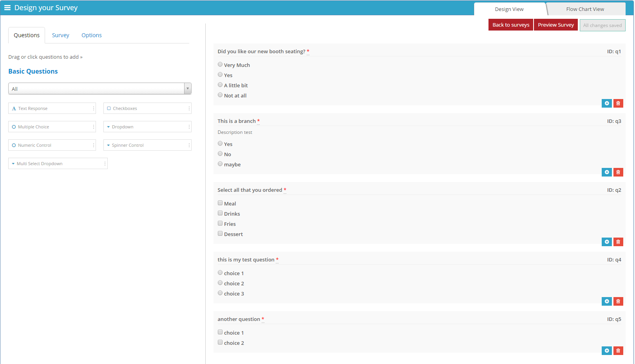The height and width of the screenshot is (364, 635).
Task: Click the 'Description test' text
Action: (235, 132)
